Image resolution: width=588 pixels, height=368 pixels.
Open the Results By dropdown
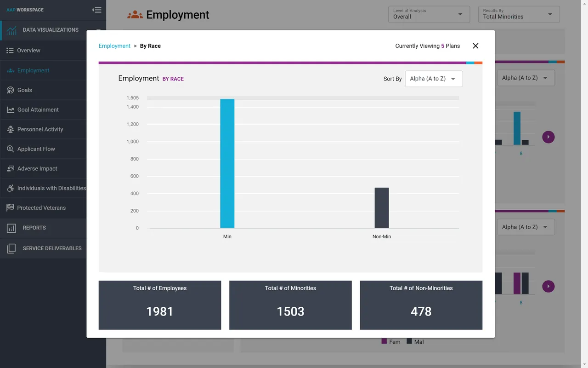tap(549, 14)
